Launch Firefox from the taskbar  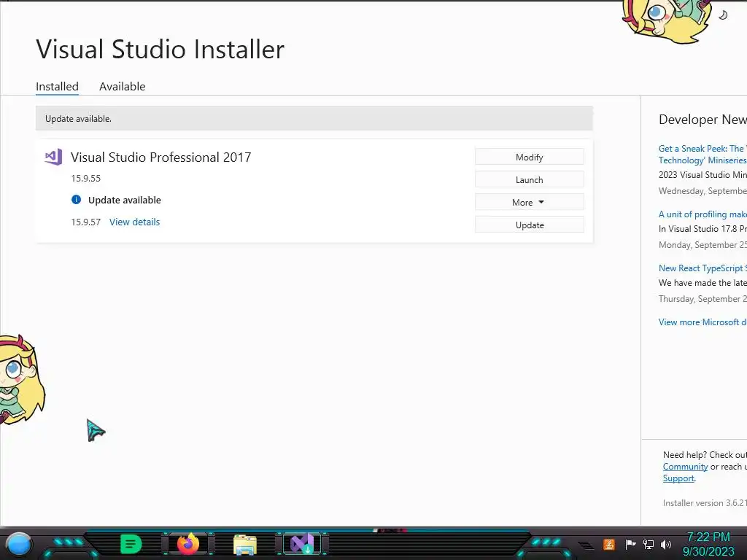click(187, 544)
